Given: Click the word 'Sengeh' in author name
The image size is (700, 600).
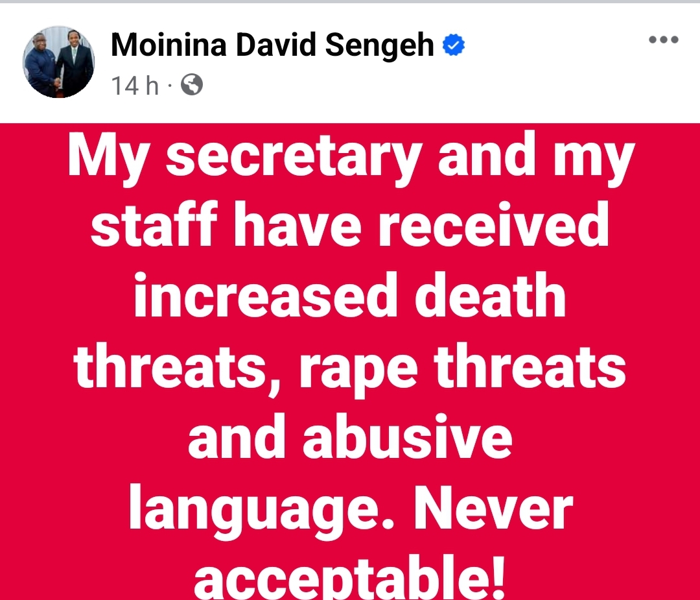Looking at the screenshot, I should click(x=379, y=45).
